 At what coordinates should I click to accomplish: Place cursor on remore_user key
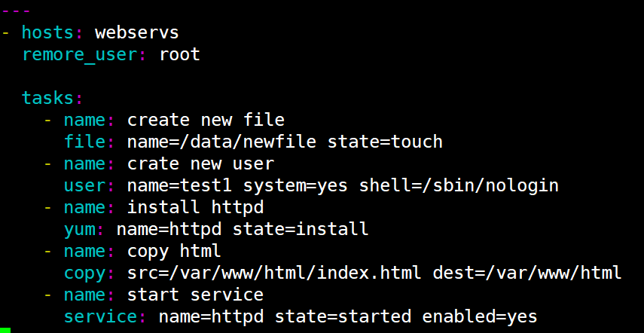point(81,54)
